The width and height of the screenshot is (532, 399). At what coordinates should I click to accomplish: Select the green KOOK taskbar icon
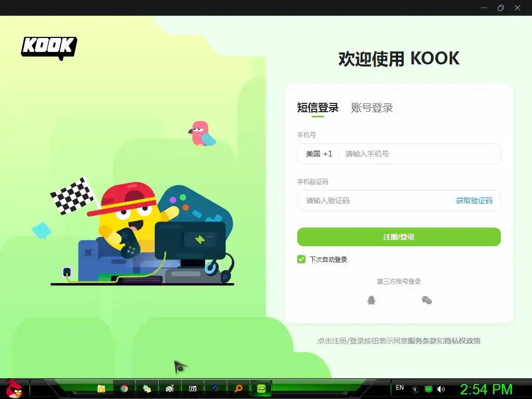[x=261, y=389]
